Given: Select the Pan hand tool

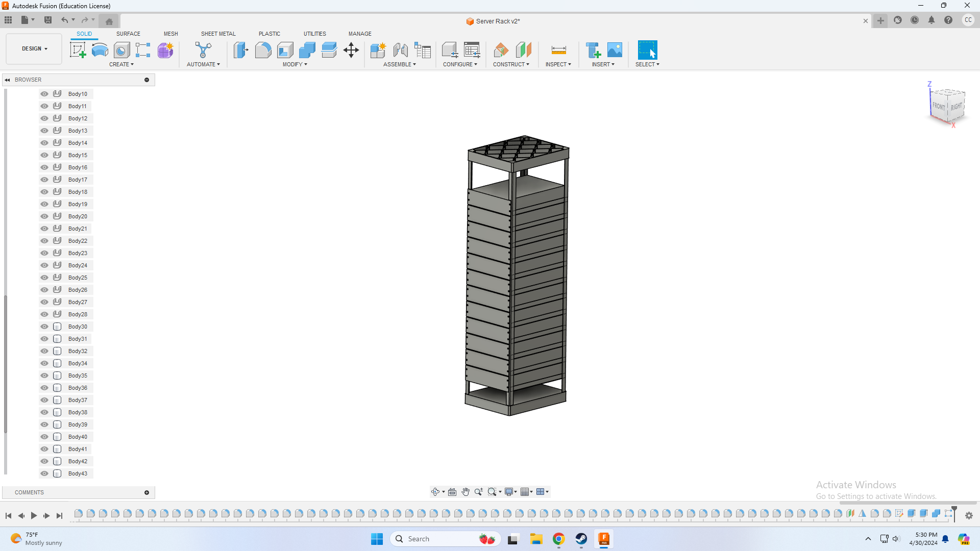Looking at the screenshot, I should 465,492.
